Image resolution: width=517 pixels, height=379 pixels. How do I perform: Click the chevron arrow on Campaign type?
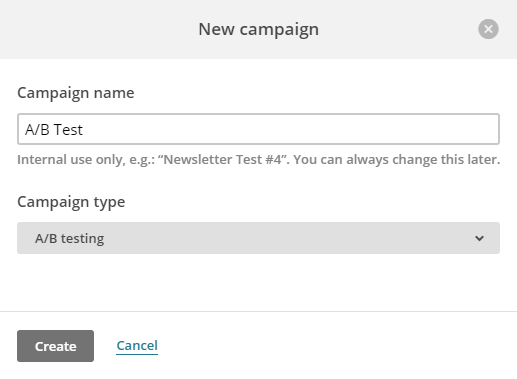pos(479,238)
